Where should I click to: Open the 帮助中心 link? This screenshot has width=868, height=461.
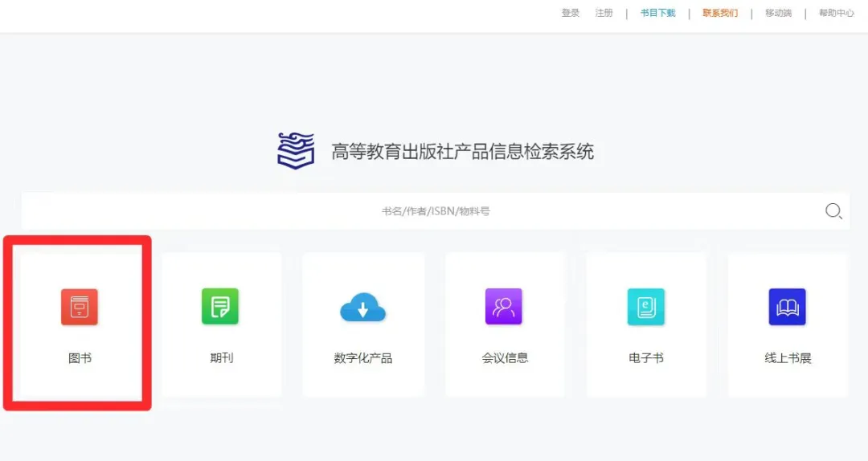(837, 13)
